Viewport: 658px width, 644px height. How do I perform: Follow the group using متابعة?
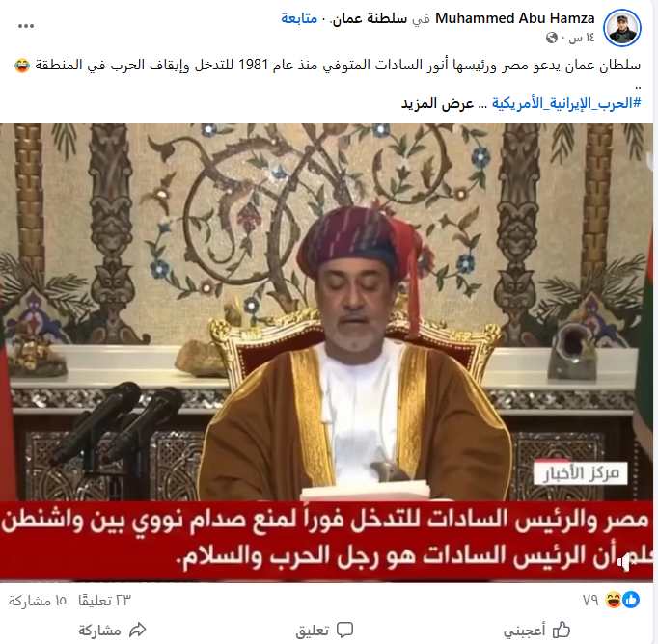[299, 18]
